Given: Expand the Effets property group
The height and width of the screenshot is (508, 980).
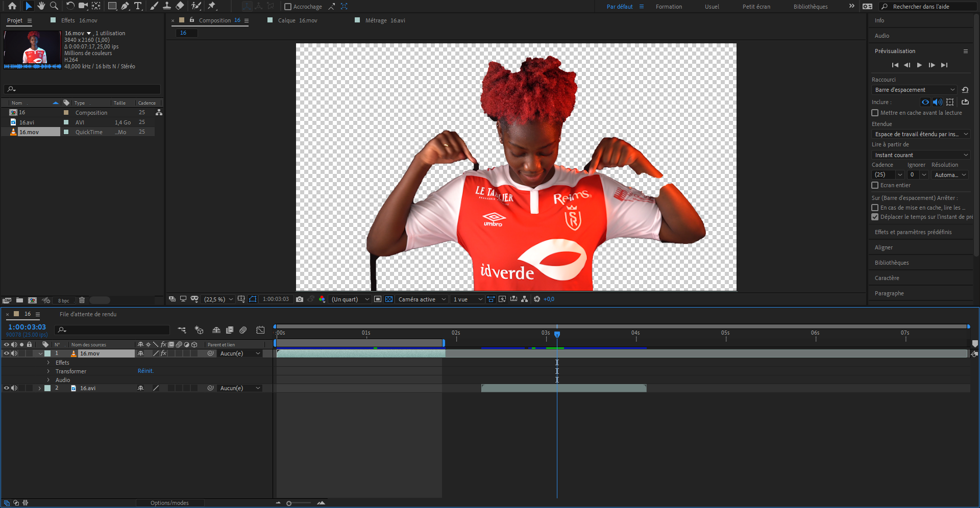Looking at the screenshot, I should tap(48, 363).
